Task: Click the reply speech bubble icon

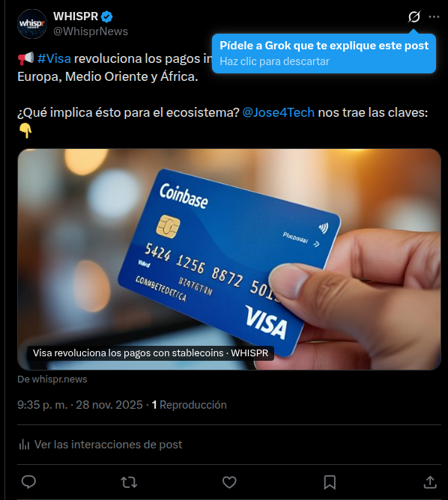Action: point(28,482)
